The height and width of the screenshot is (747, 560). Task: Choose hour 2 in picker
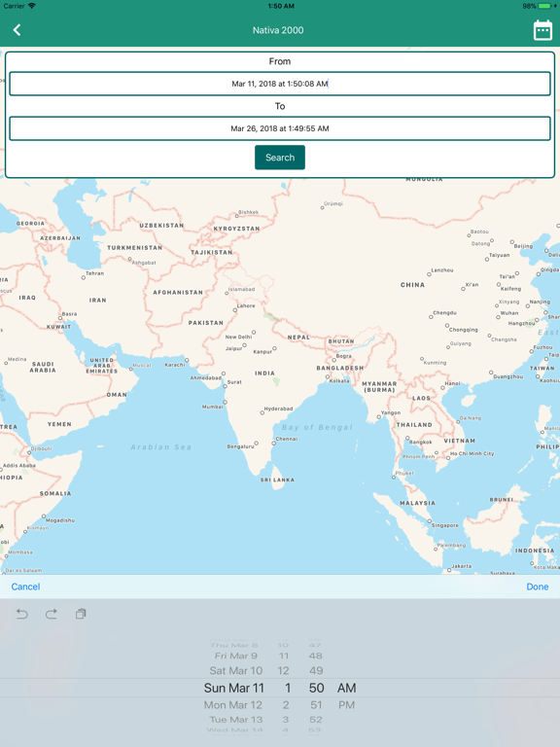coord(286,705)
